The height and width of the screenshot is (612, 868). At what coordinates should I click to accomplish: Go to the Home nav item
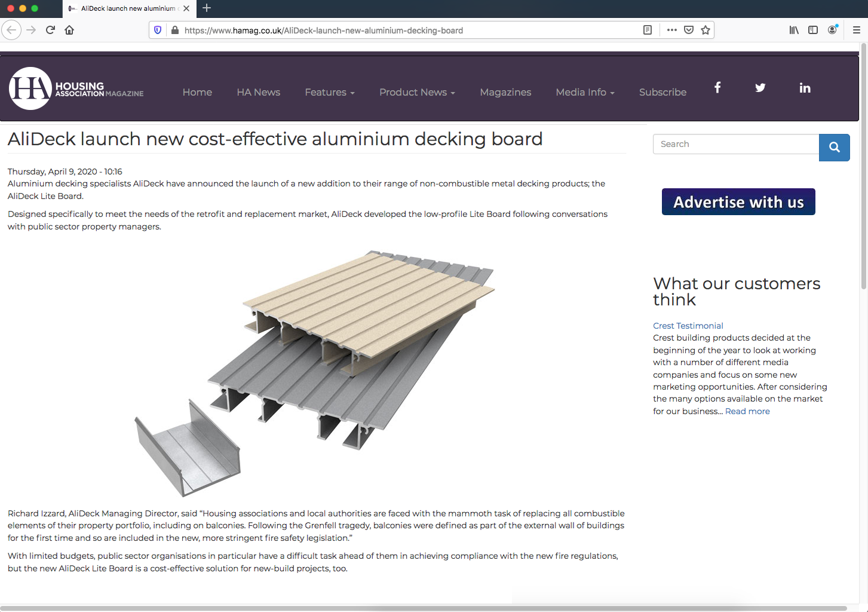pyautogui.click(x=197, y=92)
